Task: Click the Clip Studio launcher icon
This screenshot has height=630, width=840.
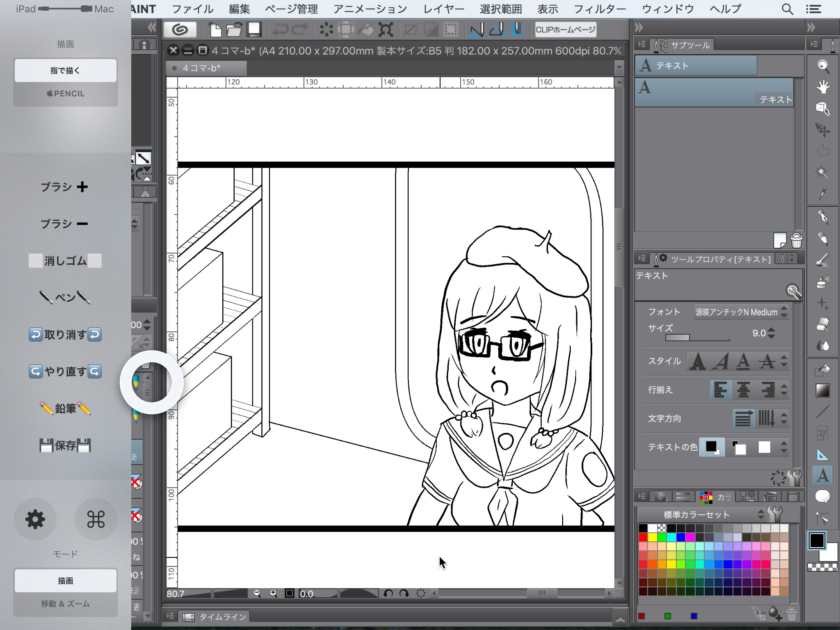Action: coord(180,30)
